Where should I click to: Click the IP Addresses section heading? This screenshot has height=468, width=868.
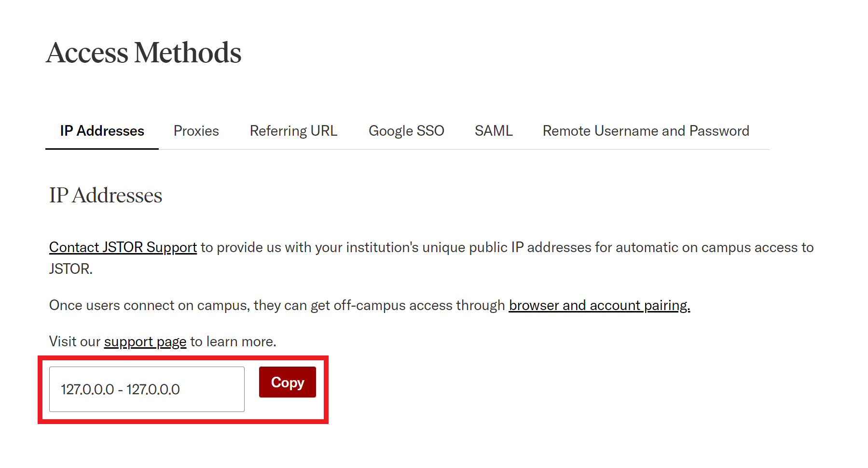(106, 196)
